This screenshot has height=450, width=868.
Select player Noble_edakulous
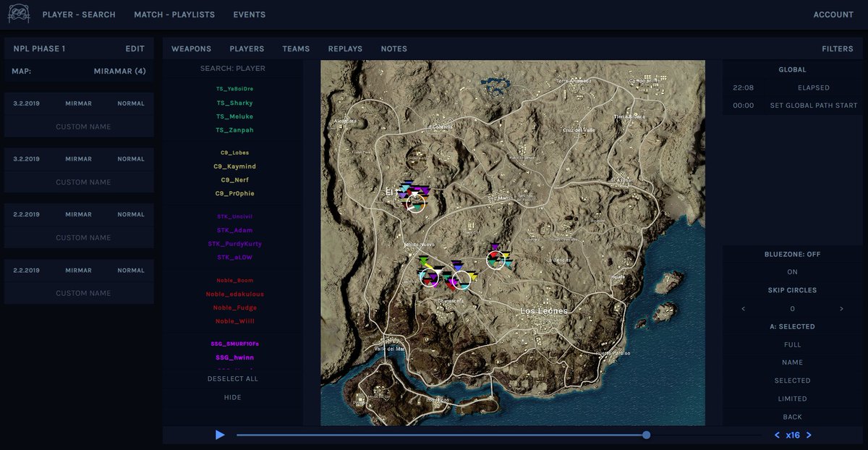click(x=234, y=294)
